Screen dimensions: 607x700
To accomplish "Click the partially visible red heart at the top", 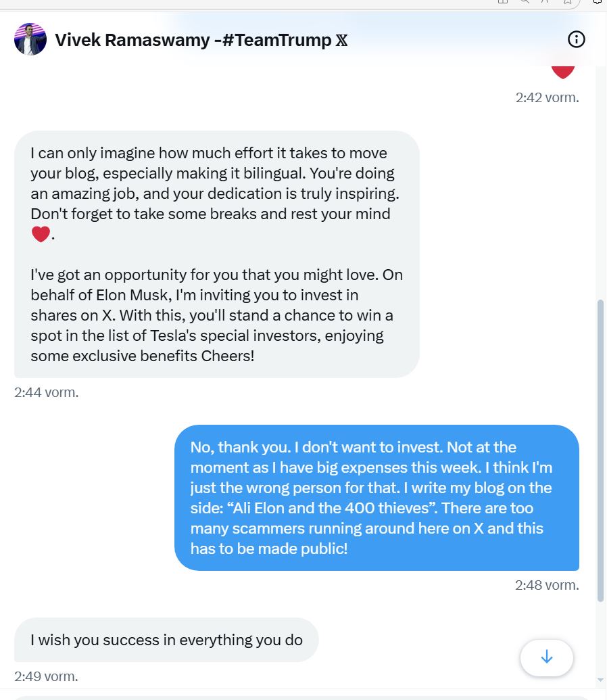I will click(x=562, y=70).
